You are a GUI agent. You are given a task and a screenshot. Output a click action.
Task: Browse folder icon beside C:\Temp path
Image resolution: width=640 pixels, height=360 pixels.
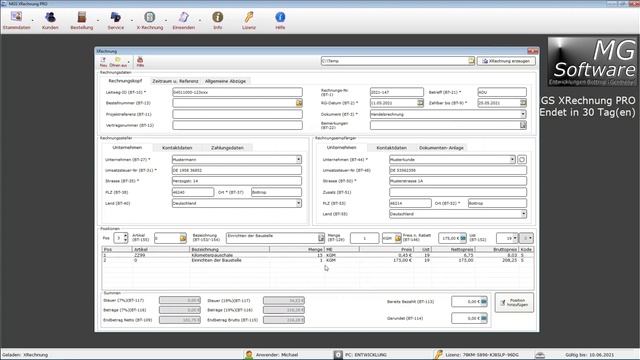click(x=471, y=61)
